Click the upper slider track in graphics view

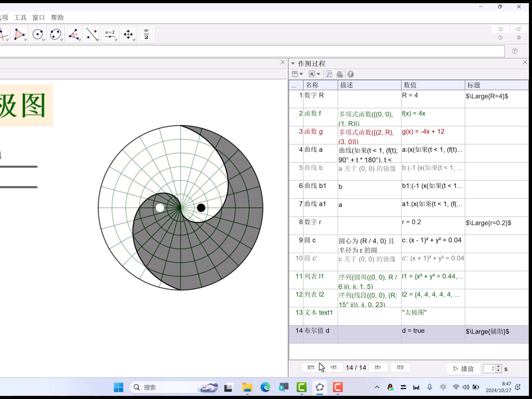tap(19, 166)
